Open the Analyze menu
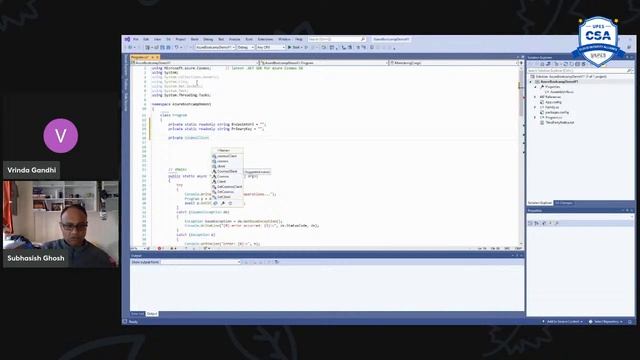 pyautogui.click(x=234, y=39)
